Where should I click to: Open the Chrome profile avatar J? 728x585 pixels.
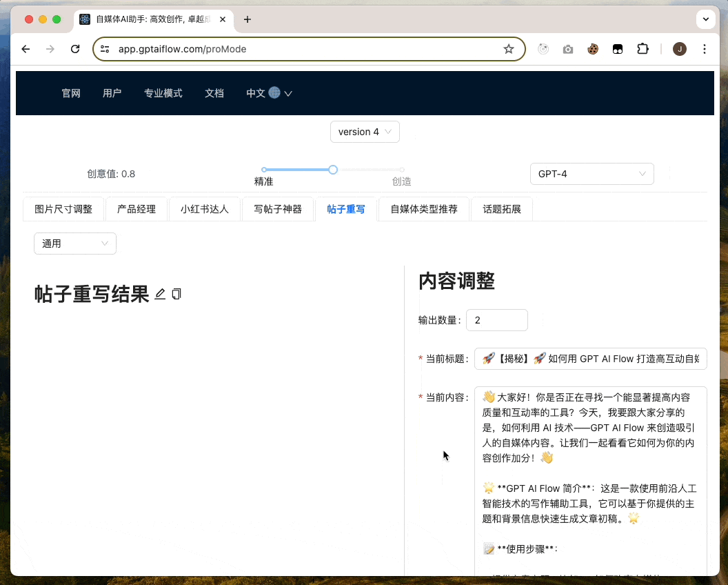click(680, 49)
